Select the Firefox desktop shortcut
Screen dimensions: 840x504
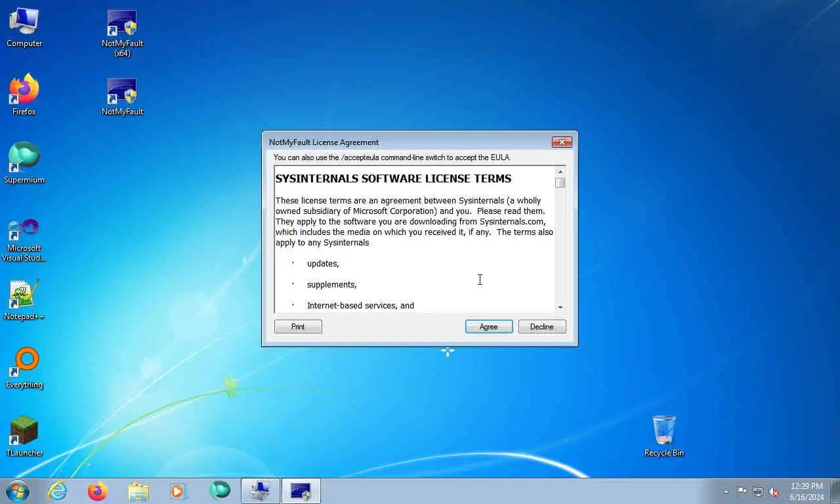24,96
